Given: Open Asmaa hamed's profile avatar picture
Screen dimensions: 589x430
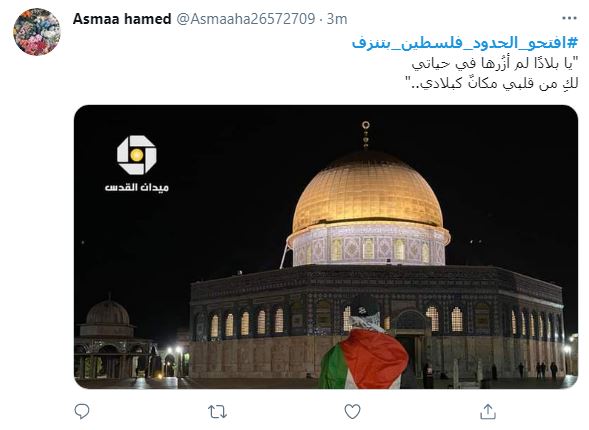Looking at the screenshot, I should 37,32.
